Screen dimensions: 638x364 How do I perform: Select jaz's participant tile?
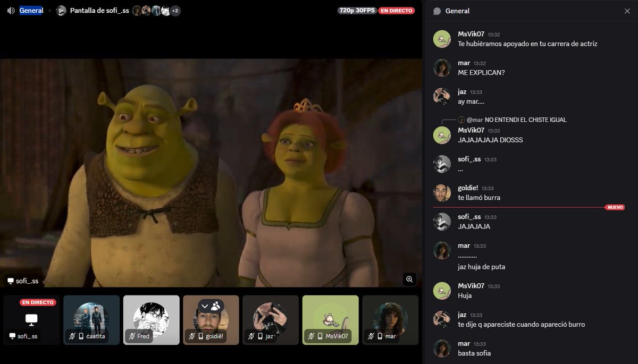coord(271,320)
